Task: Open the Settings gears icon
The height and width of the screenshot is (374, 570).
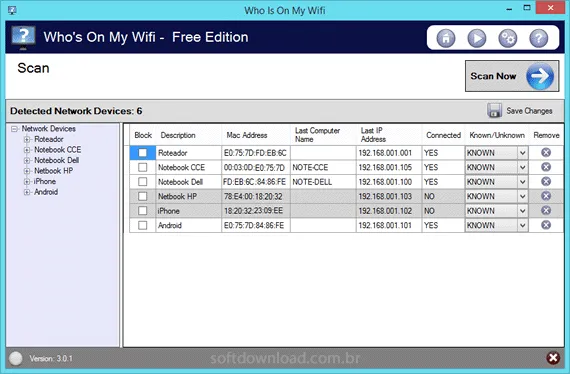Action: tap(507, 38)
